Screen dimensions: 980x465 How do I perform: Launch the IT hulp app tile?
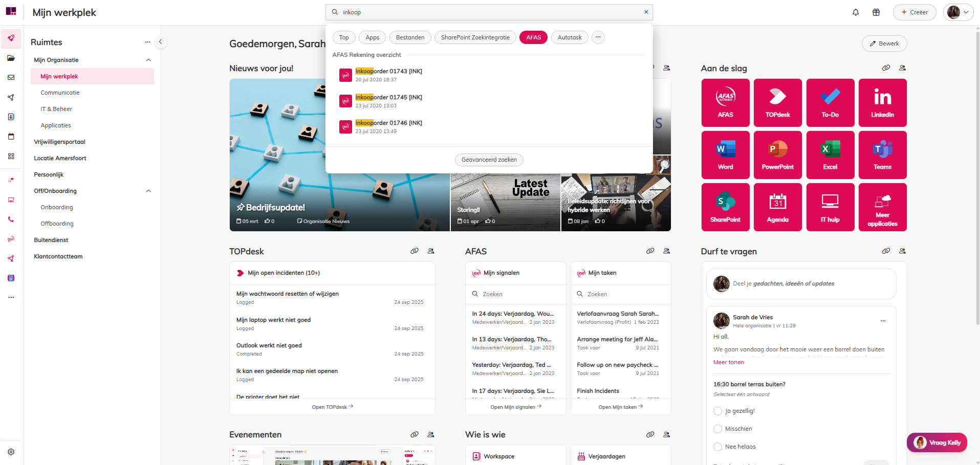830,207
